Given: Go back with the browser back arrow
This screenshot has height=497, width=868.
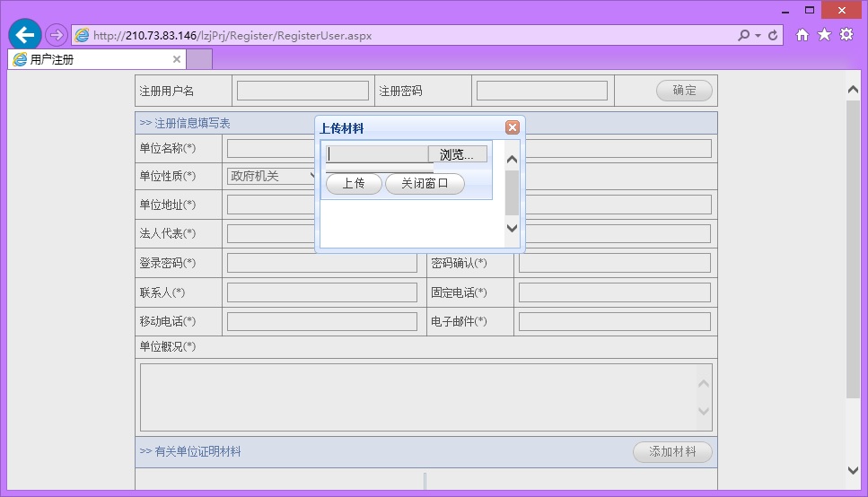Looking at the screenshot, I should point(25,35).
